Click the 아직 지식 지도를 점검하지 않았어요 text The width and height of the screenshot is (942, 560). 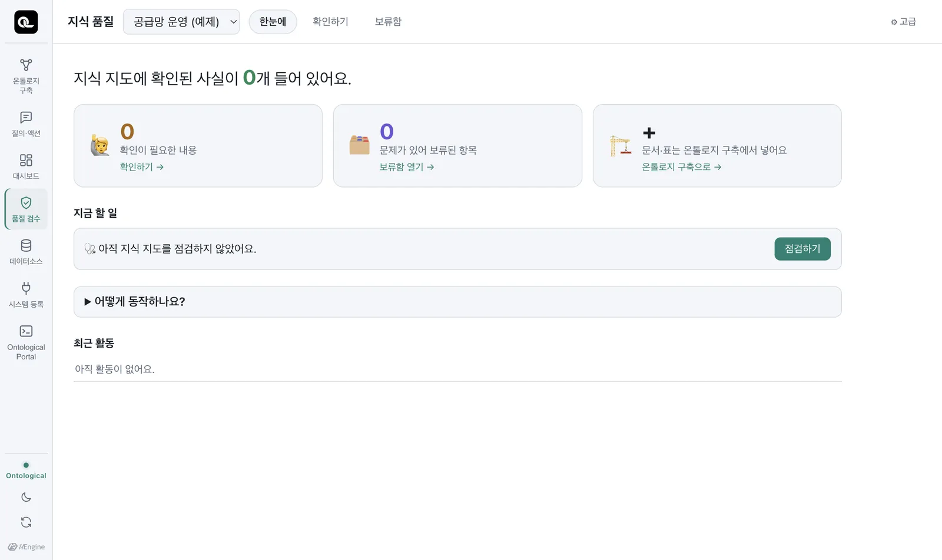tap(177, 249)
